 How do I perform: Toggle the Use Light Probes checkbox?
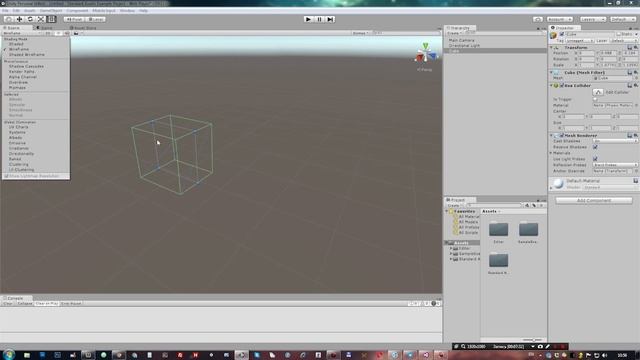pos(595,159)
